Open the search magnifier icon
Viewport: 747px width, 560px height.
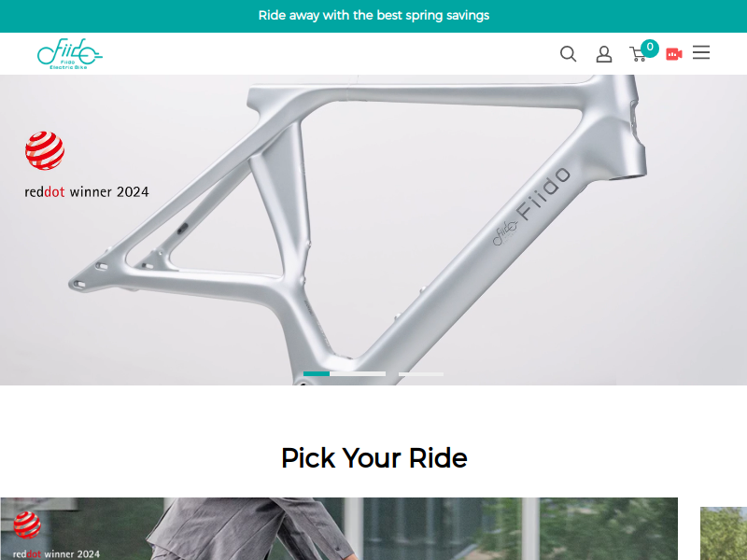[x=568, y=54]
